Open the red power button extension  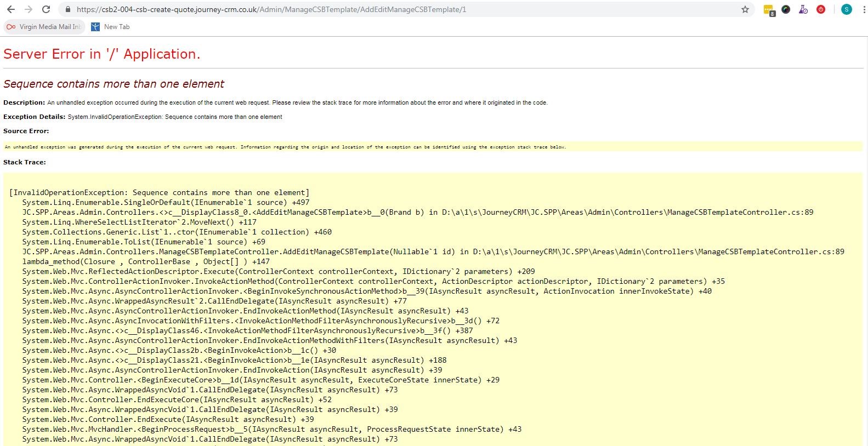pyautogui.click(x=821, y=9)
